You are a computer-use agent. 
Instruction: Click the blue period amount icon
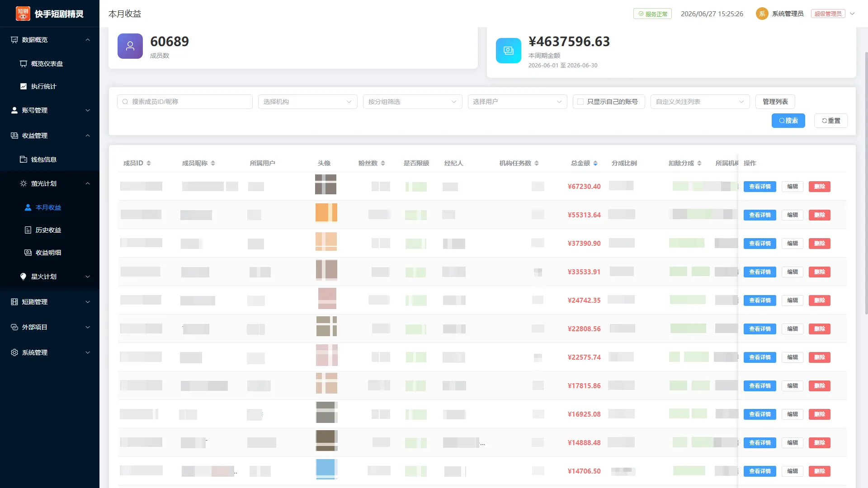point(509,51)
